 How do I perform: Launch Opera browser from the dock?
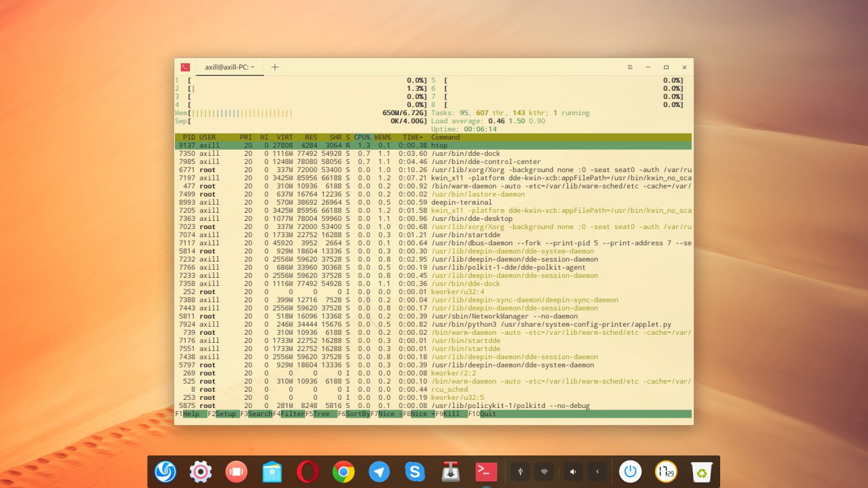308,472
